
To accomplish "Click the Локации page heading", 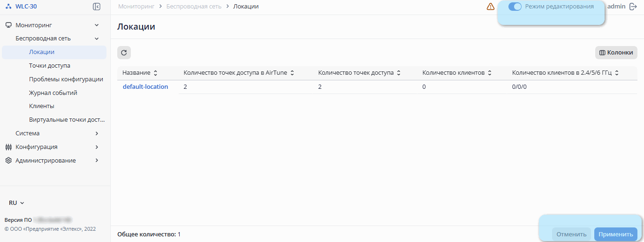I will pos(136,27).
